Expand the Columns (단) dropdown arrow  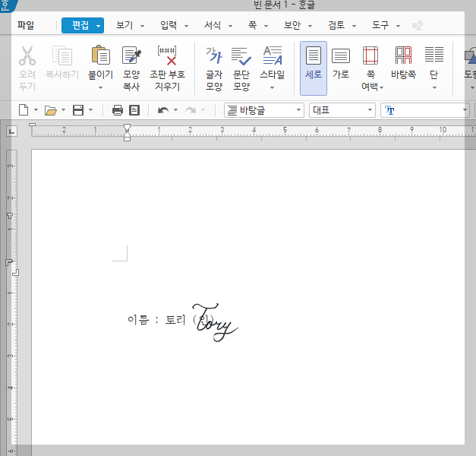(x=434, y=88)
